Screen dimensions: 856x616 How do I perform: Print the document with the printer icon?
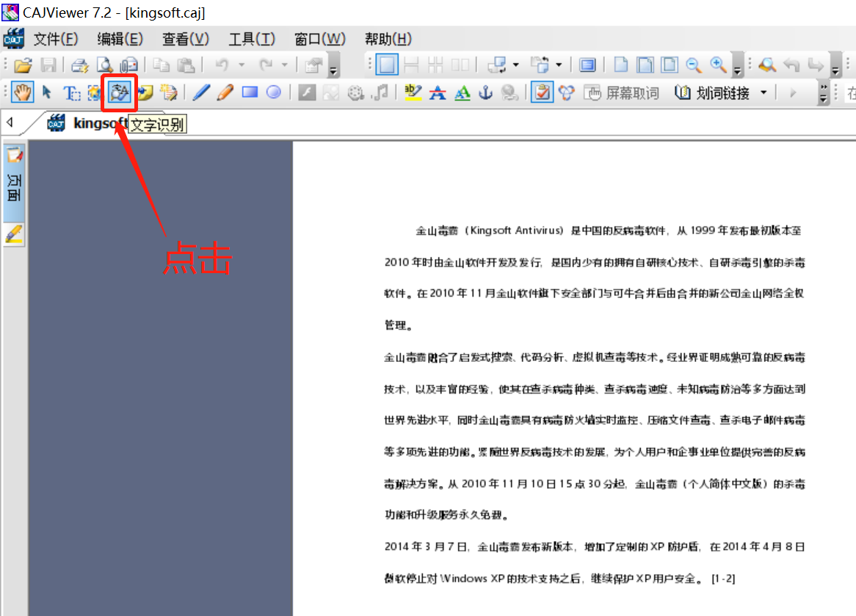[x=80, y=65]
